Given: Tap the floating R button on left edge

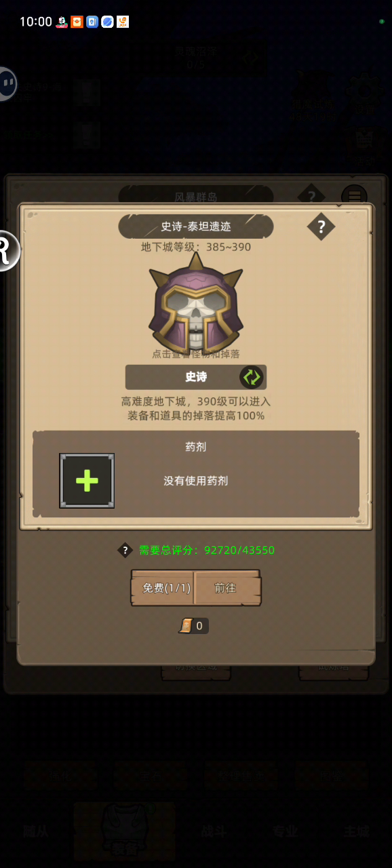Looking at the screenshot, I should tap(7, 251).
